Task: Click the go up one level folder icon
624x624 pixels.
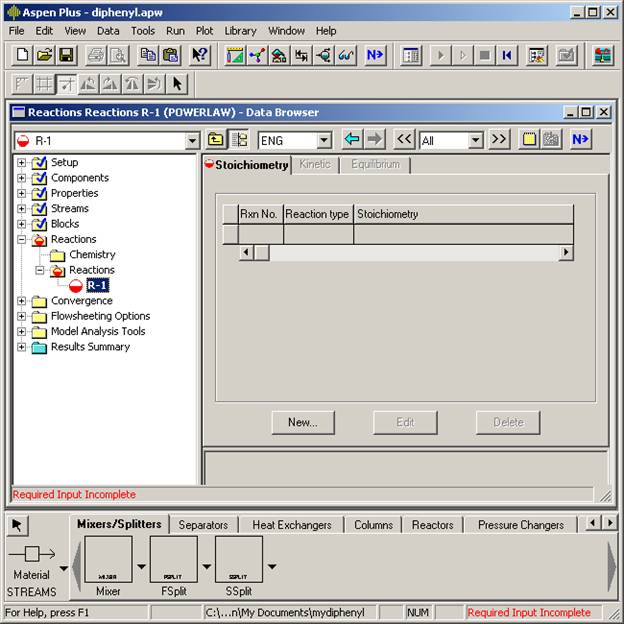Action: point(216,140)
